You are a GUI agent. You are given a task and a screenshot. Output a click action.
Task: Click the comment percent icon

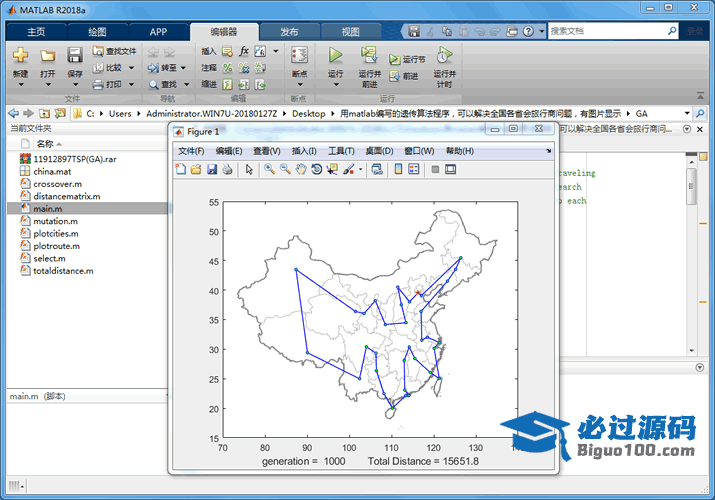[228, 68]
